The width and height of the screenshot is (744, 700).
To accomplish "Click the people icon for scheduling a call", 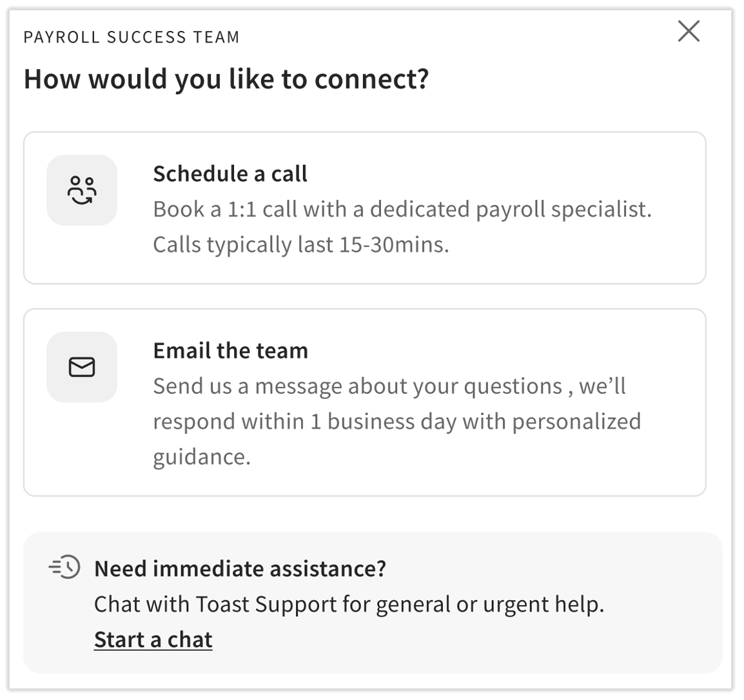I will click(82, 190).
